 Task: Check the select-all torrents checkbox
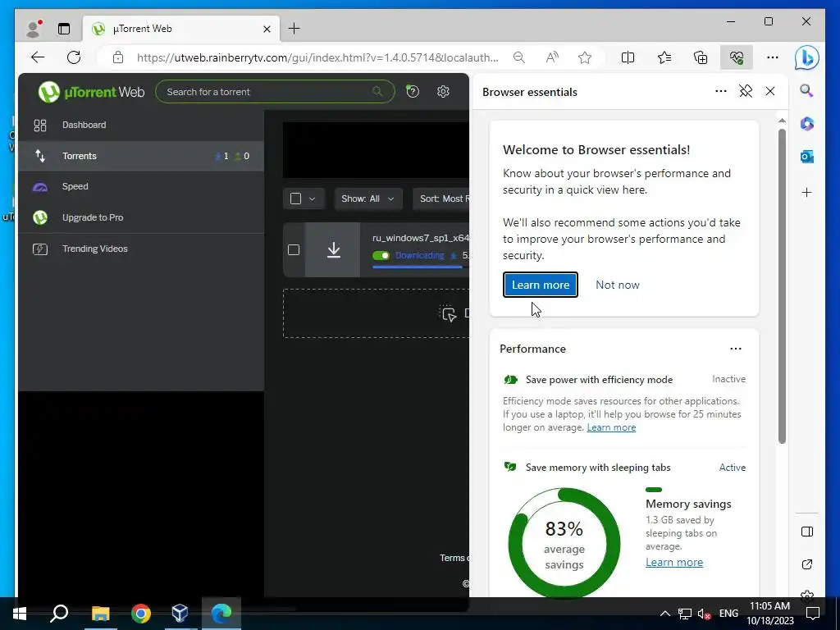295,199
